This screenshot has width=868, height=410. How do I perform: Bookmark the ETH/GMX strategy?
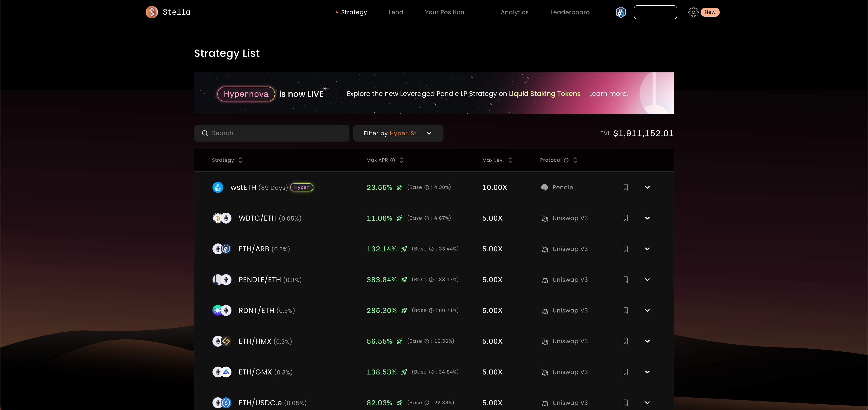pos(625,372)
